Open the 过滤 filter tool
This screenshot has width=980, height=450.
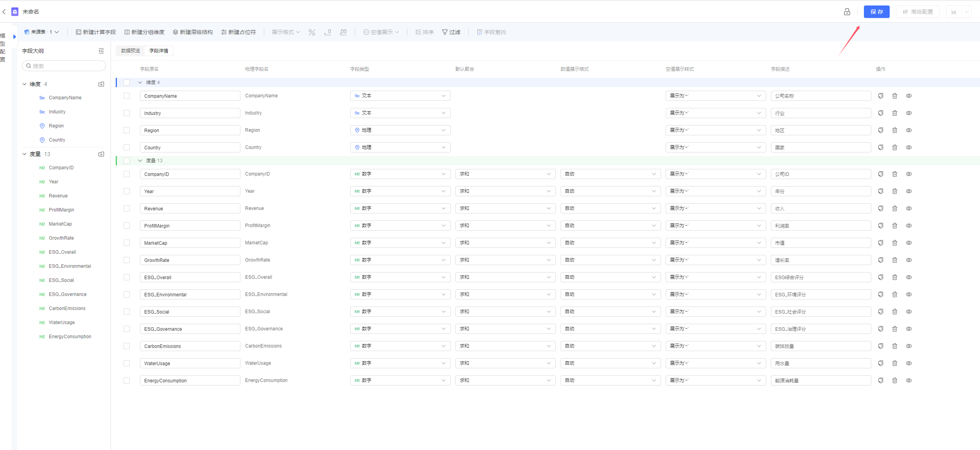tap(451, 32)
